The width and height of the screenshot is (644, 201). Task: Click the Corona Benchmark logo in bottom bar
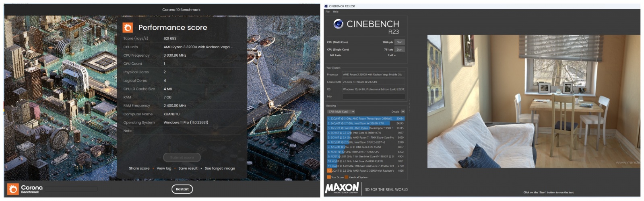click(x=25, y=189)
